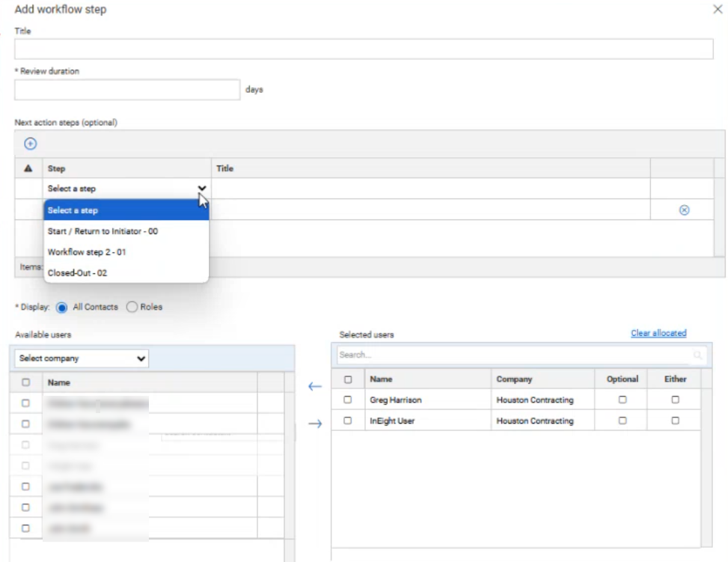
Task: Sort available users by Name header
Action: tap(150, 382)
